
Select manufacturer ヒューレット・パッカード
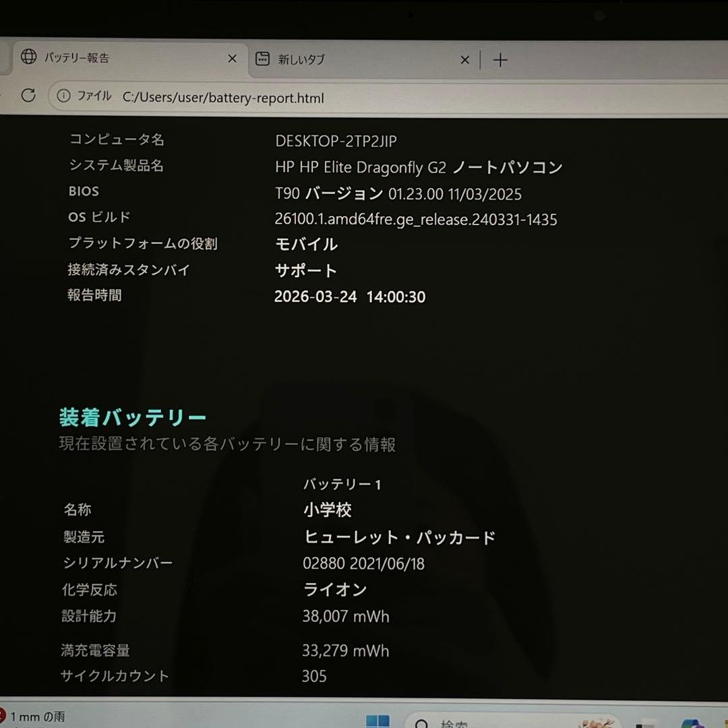tap(400, 537)
